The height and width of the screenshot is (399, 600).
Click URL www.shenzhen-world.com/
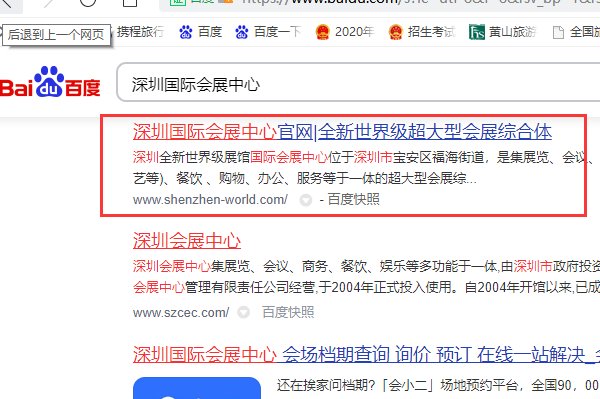coord(210,200)
